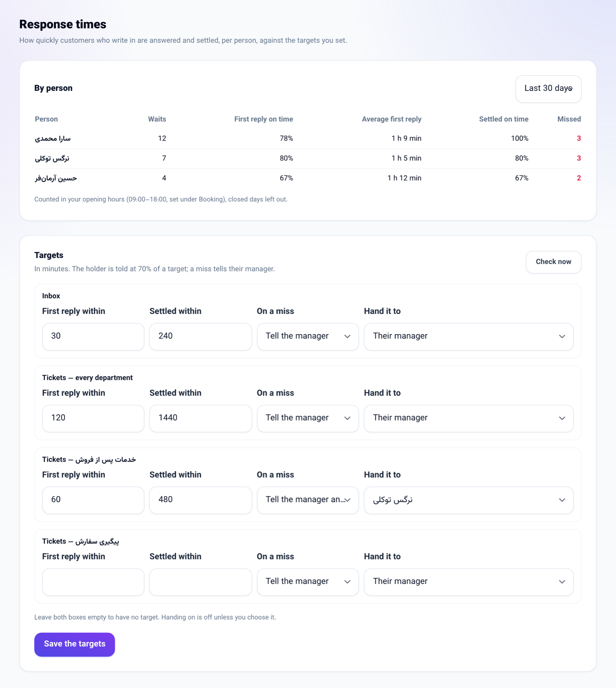This screenshot has width=616, height=688.
Task: Click the Waits value 12
Action: pos(162,138)
